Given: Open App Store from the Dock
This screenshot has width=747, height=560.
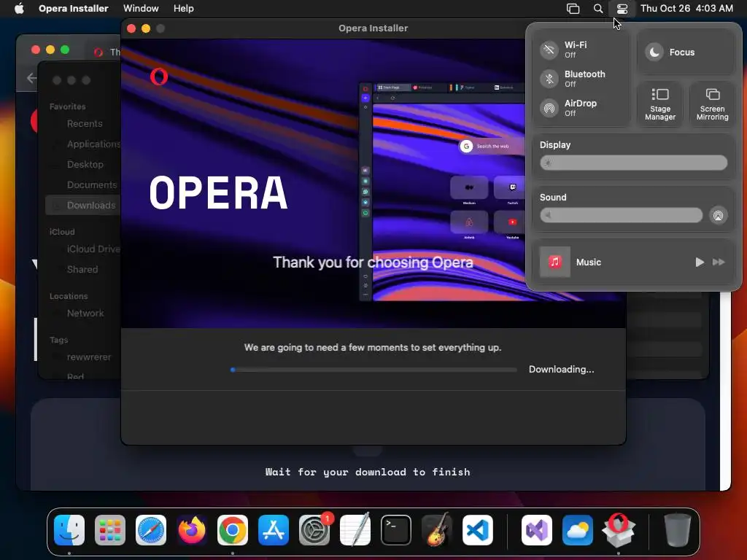Looking at the screenshot, I should (274, 530).
